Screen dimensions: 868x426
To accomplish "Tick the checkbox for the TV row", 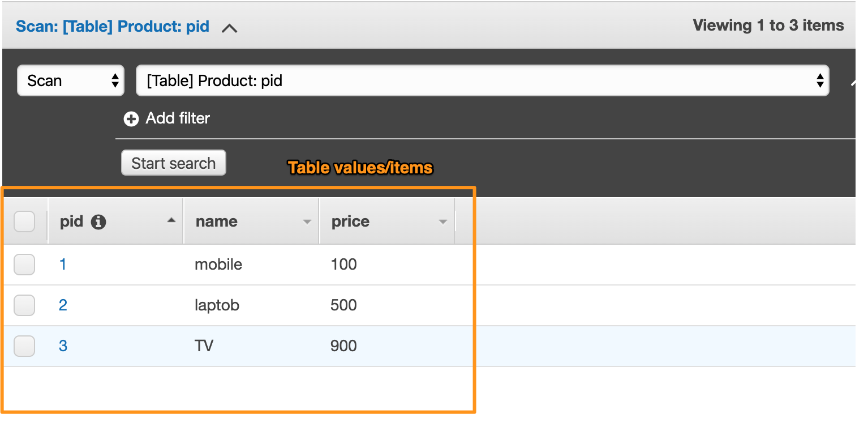I will click(x=24, y=346).
